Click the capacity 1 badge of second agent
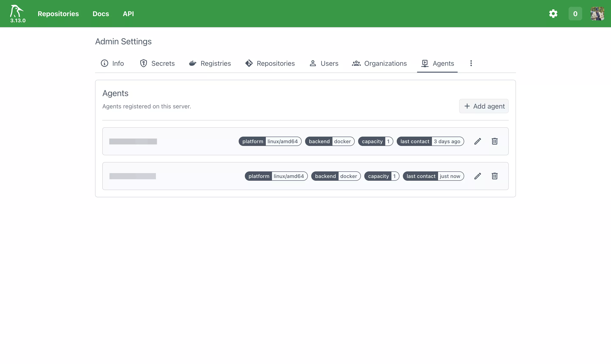This screenshot has height=364, width=611. tap(382, 176)
